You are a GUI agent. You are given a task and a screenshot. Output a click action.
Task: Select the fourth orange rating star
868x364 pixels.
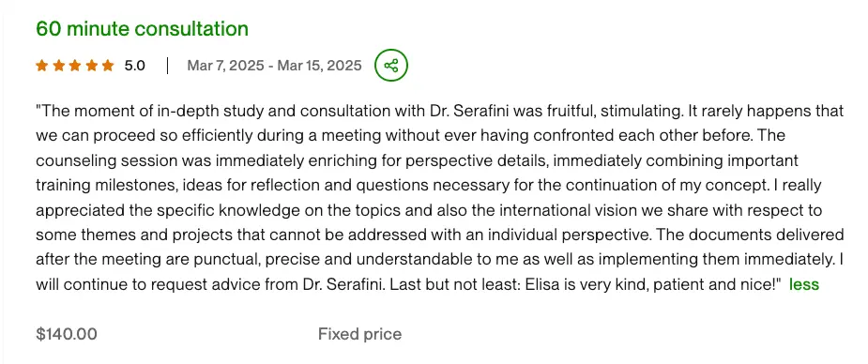click(x=91, y=66)
